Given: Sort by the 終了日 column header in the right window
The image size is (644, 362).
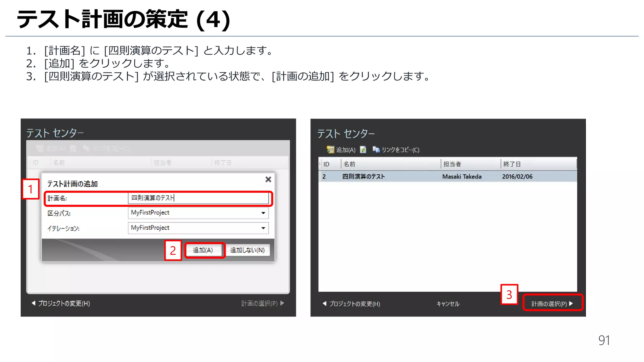Looking at the screenshot, I should [x=539, y=164].
